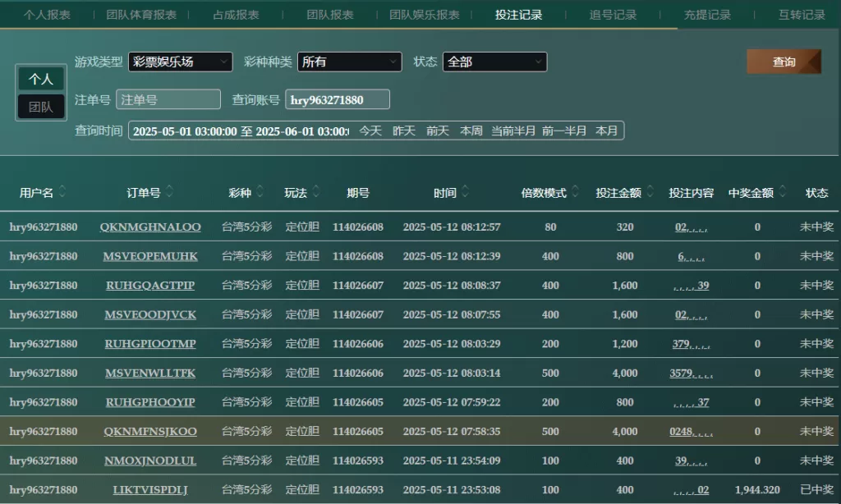View bet content 3579,,,, of MSVENWLLTFK
Image resolution: width=841 pixels, height=504 pixels.
(x=691, y=373)
